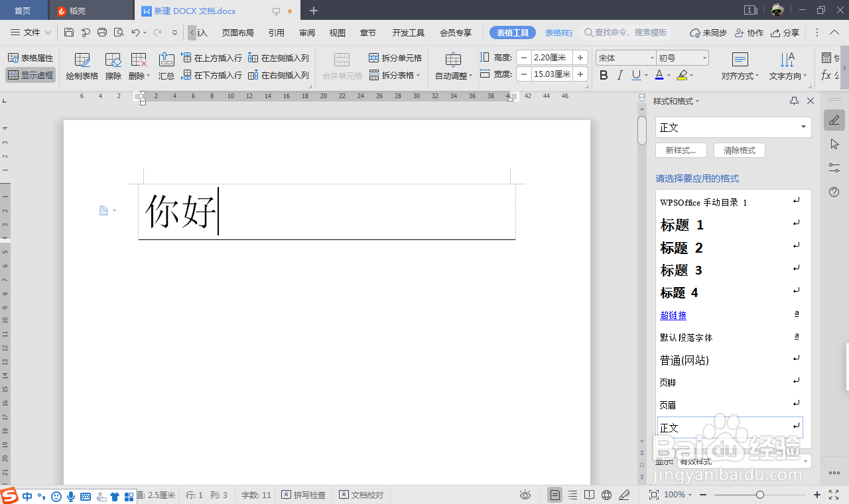Toggle 拼写检查 spell check
This screenshot has height=504, width=849.
[304, 495]
